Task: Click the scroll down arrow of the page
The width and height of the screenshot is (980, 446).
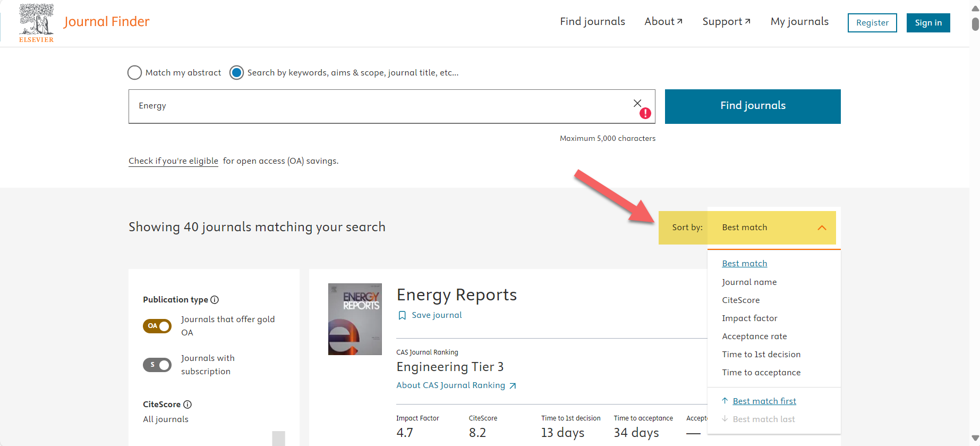Action: (x=975, y=439)
